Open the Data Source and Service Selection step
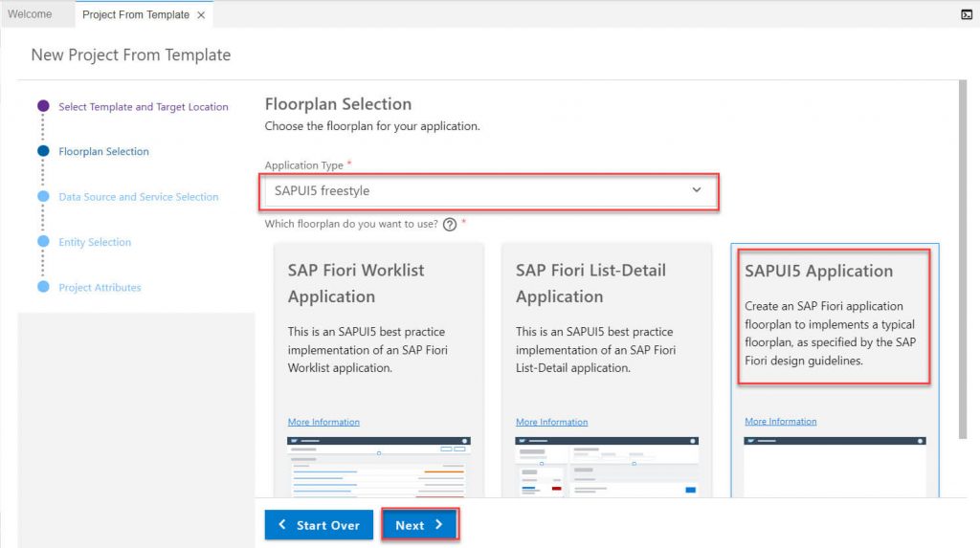Screen dimensions: 980x548 pos(139,197)
